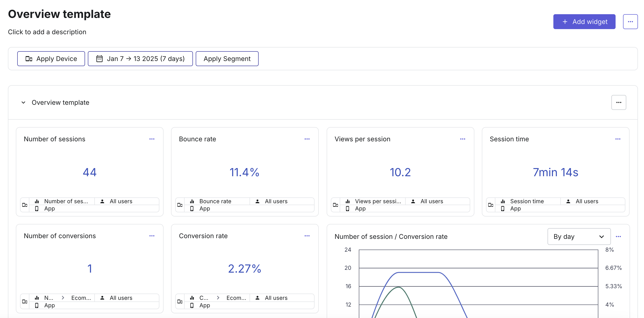Viewport: 644px width, 318px height.
Task: Click the bar chart metric icon in Number of sessions footer
Action: [x=37, y=201]
